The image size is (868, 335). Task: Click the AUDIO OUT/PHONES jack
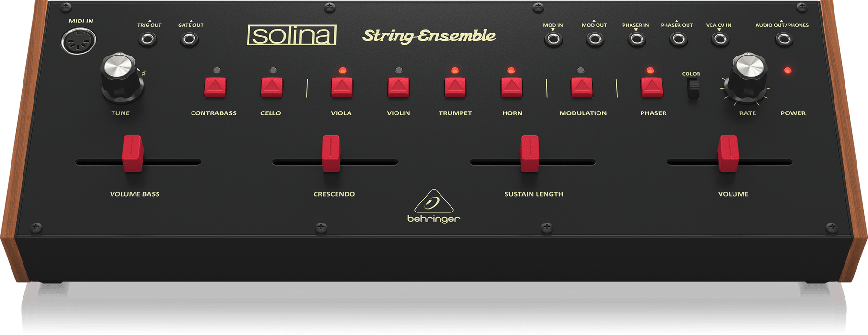tap(784, 39)
